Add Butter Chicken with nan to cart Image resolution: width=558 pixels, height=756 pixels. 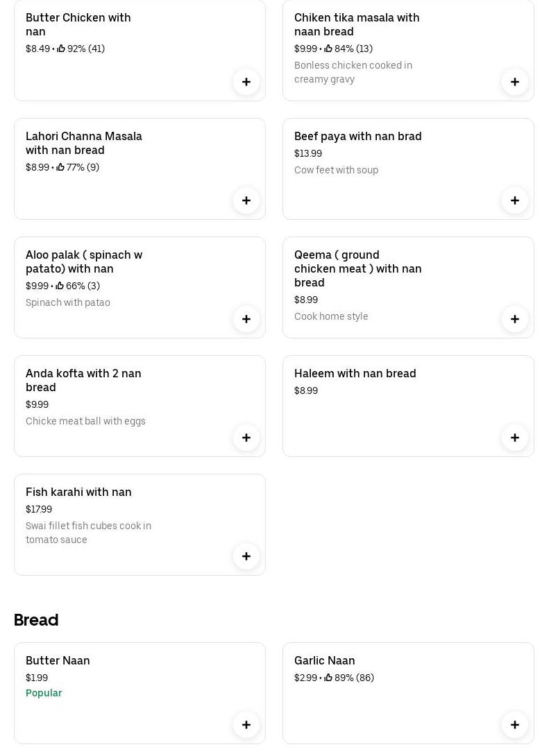pos(246,82)
